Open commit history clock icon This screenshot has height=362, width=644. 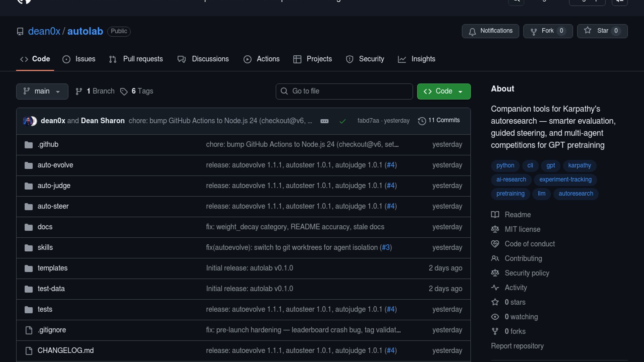422,121
